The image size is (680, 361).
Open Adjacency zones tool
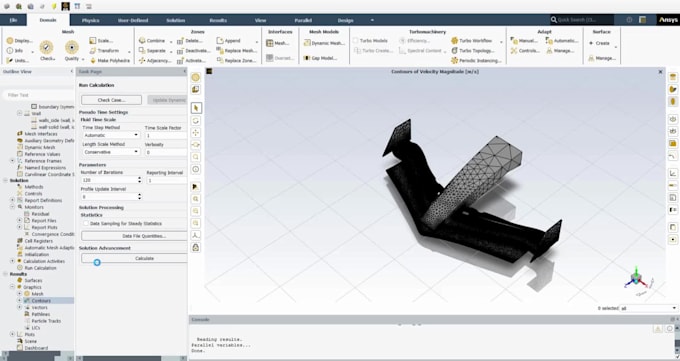[x=155, y=61]
